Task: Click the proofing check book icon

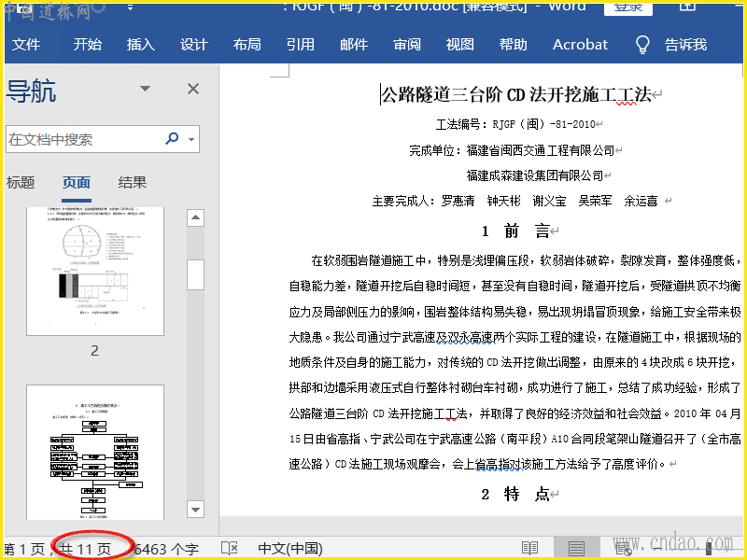Action: point(230,549)
